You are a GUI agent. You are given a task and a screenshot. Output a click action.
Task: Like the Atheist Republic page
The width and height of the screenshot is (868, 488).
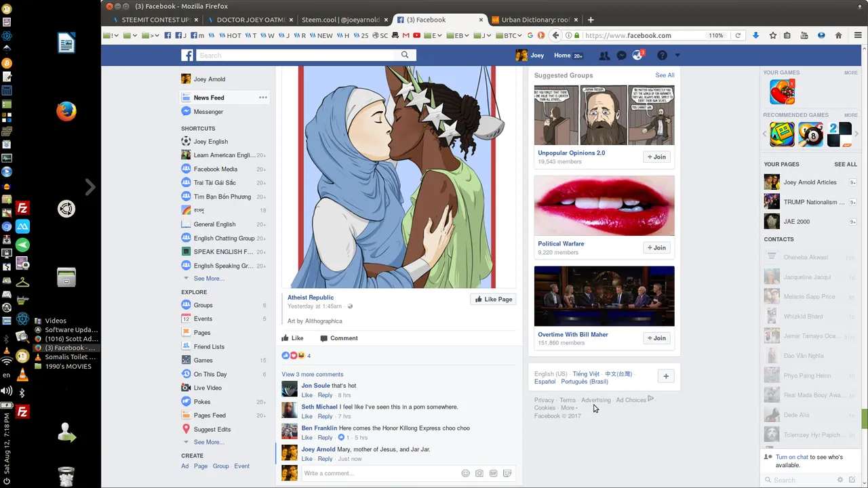493,299
